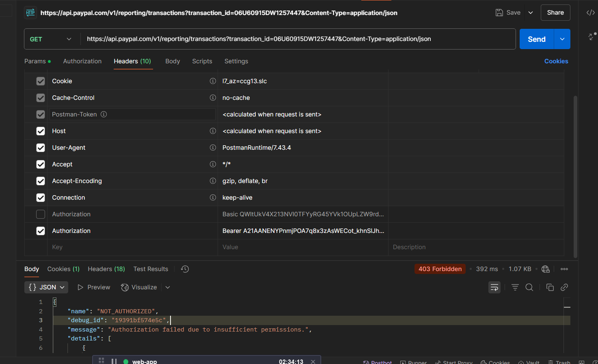This screenshot has width=598, height=364.
Task: Show info for the Host header
Action: (x=213, y=131)
